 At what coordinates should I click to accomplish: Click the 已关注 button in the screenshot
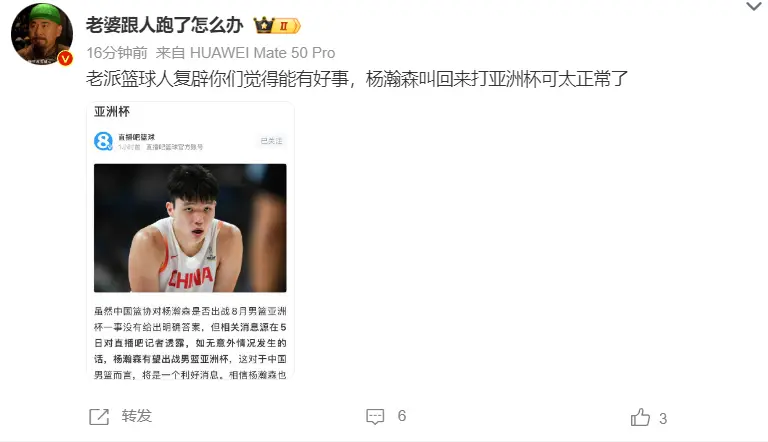271,141
